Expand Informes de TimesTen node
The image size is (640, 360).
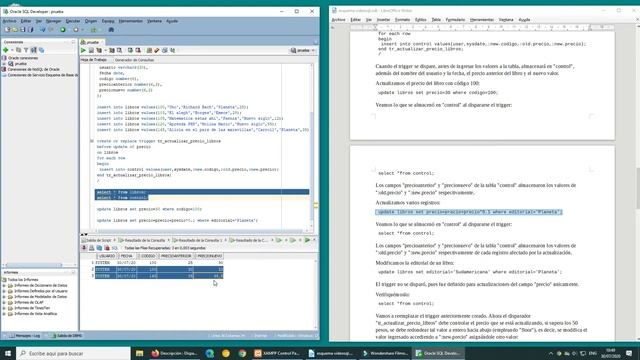[x=4, y=308]
